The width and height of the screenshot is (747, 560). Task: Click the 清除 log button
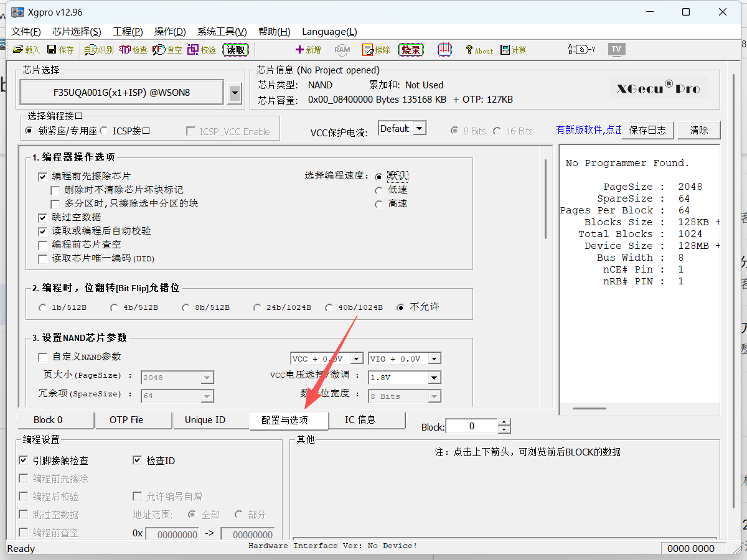coord(699,130)
